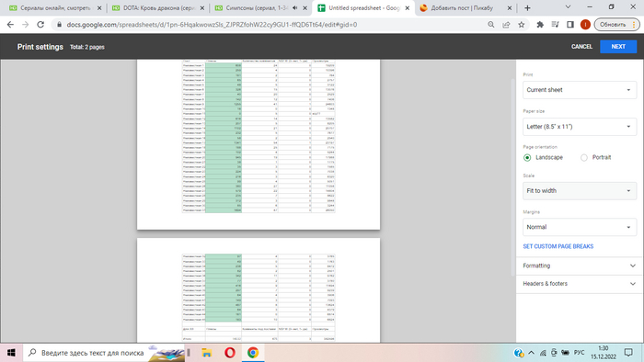644x362 pixels.
Task: Mute the Симпсоны tab via its speaker icon
Action: tap(295, 7)
